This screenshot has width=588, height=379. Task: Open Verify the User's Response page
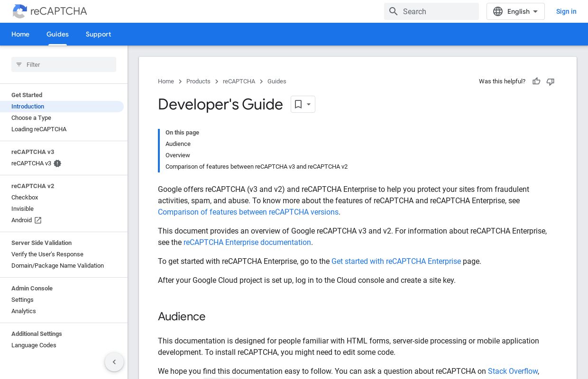[x=47, y=254]
